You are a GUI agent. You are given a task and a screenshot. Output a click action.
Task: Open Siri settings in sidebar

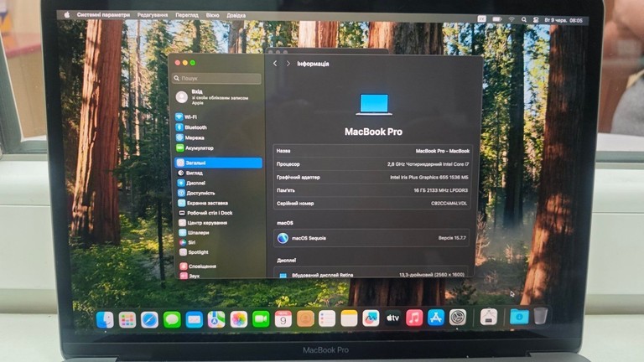point(187,242)
